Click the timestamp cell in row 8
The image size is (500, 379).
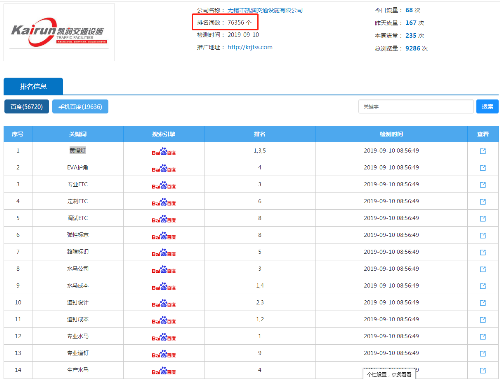[x=391, y=269]
